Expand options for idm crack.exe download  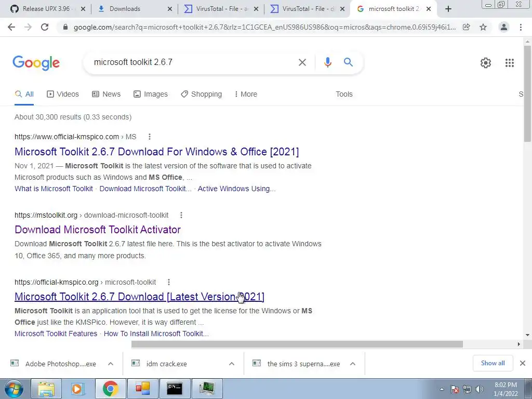click(x=232, y=364)
